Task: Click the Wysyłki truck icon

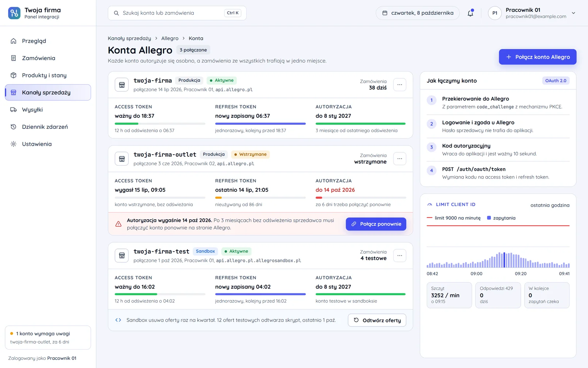Action: pyautogui.click(x=13, y=110)
